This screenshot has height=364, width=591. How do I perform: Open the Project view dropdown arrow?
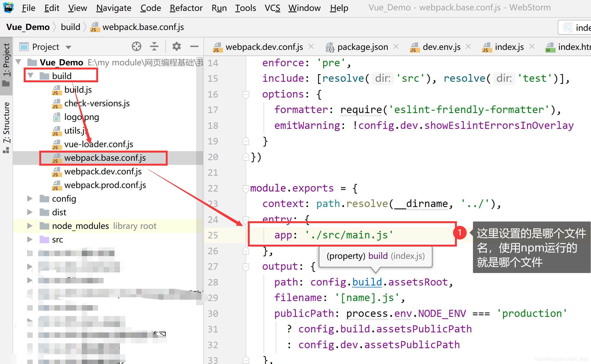pos(68,47)
